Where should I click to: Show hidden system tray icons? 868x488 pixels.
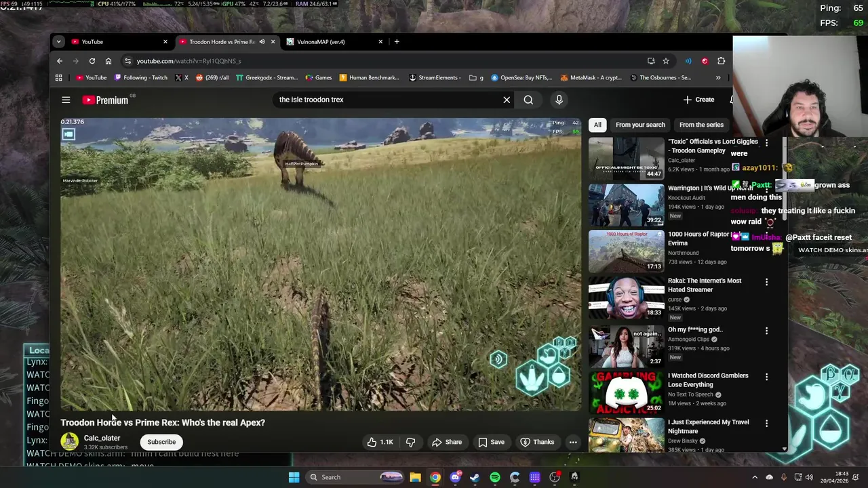coord(755,477)
